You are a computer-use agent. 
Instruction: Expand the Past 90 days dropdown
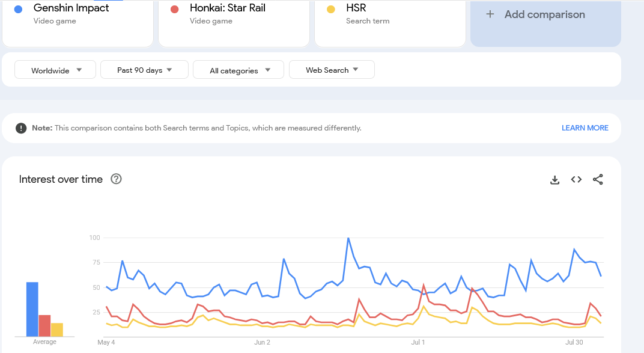[144, 70]
